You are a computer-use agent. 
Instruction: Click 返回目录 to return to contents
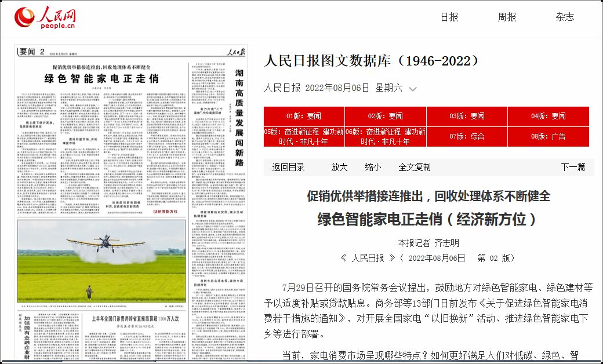pos(288,167)
